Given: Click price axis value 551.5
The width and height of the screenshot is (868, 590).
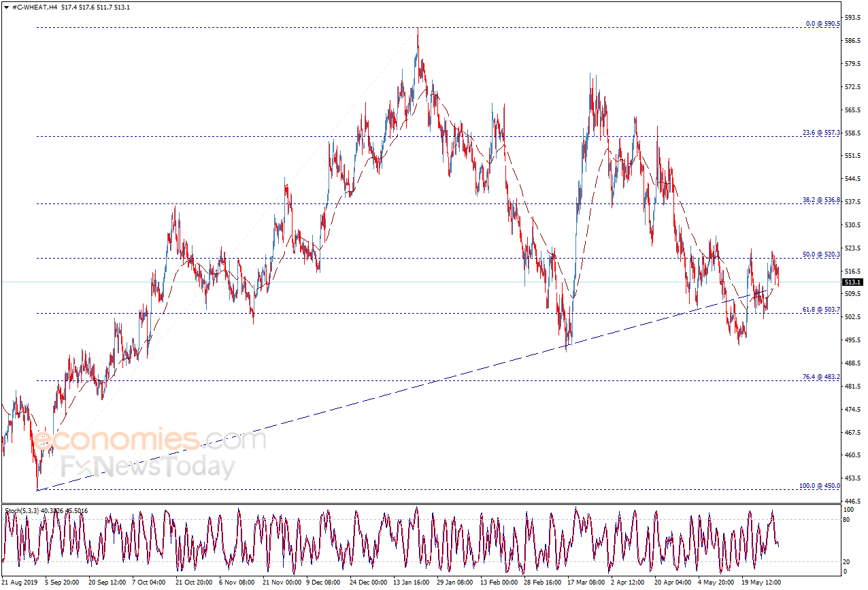Looking at the screenshot, I should [853, 156].
